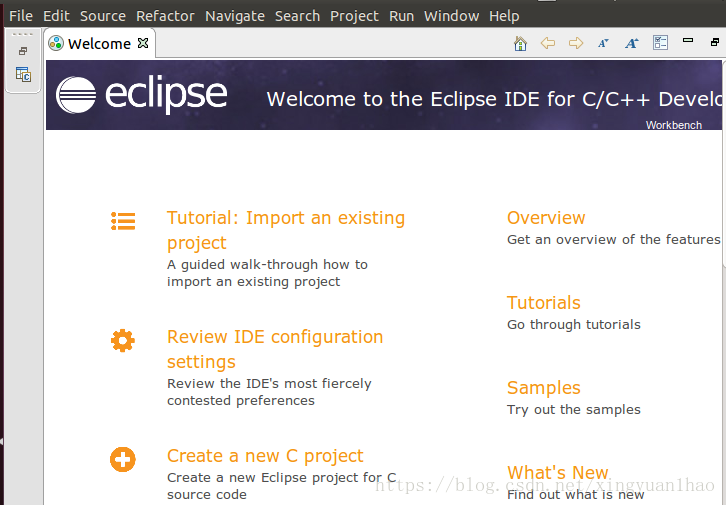The height and width of the screenshot is (505, 726).
Task: Open Tutorial: Import an existing project
Action: click(x=286, y=230)
